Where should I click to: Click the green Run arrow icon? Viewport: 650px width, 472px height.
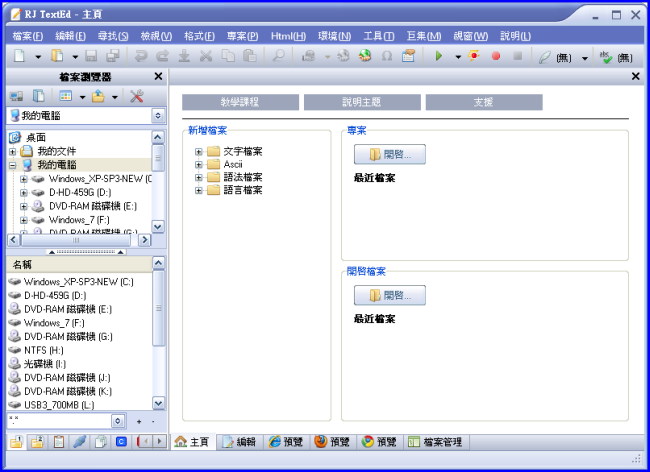(438, 57)
